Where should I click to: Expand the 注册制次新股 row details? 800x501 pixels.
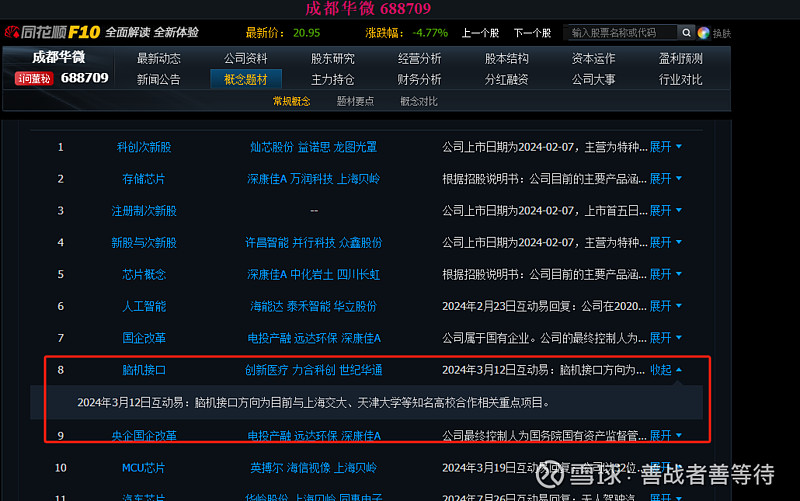click(x=665, y=211)
